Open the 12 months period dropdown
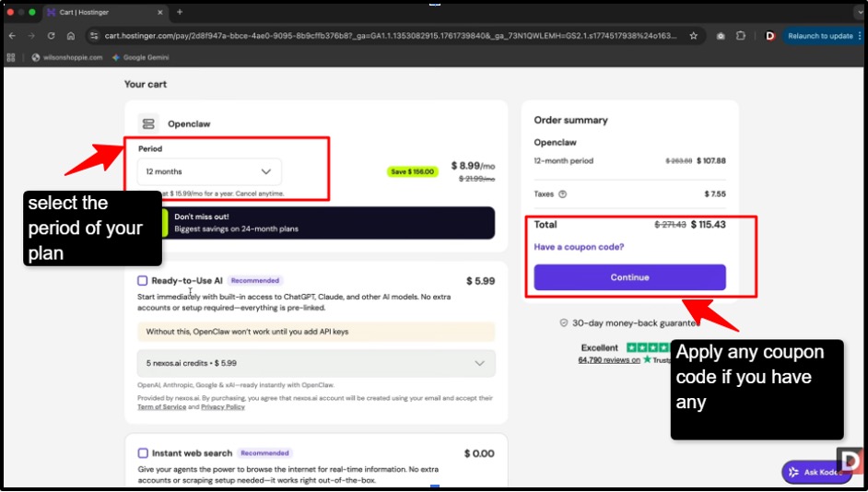 tap(209, 171)
